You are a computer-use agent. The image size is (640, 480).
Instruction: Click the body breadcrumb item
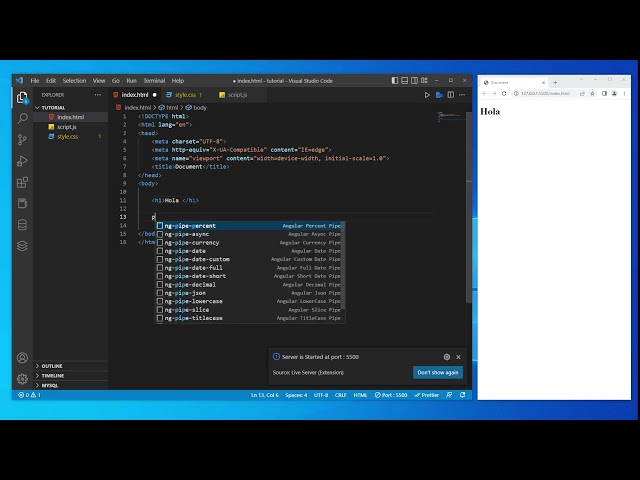196,108
